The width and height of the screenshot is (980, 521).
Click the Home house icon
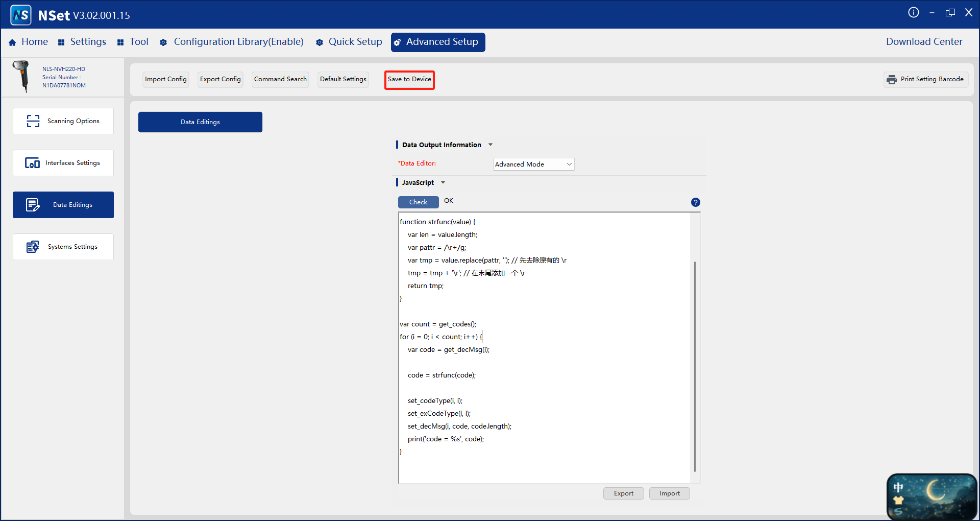point(12,42)
